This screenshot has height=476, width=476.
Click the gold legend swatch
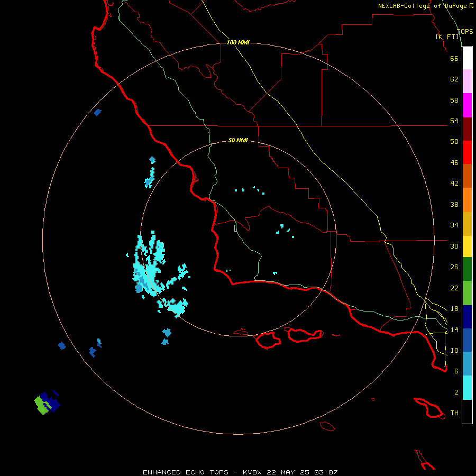coord(467,224)
